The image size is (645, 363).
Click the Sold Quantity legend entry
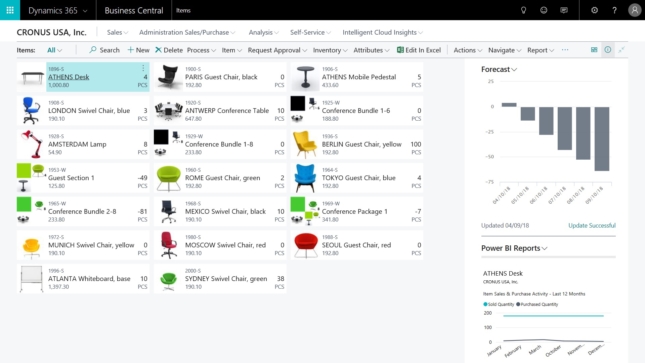[x=499, y=304]
